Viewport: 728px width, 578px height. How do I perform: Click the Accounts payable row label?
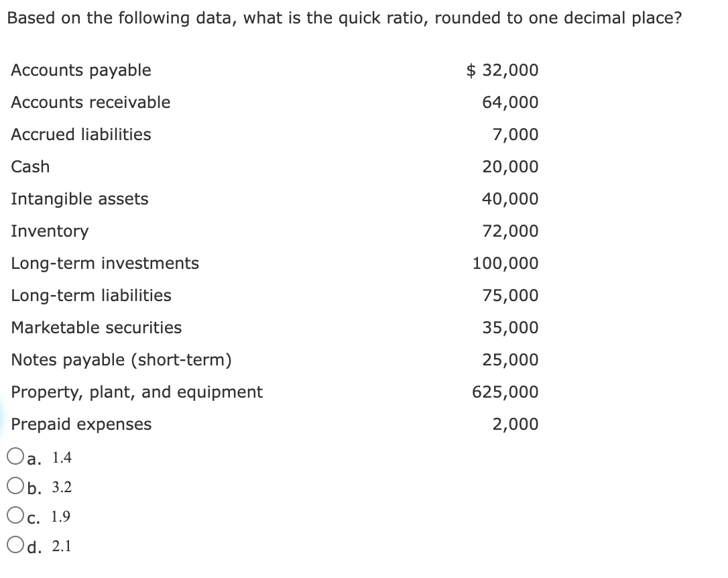(x=80, y=70)
